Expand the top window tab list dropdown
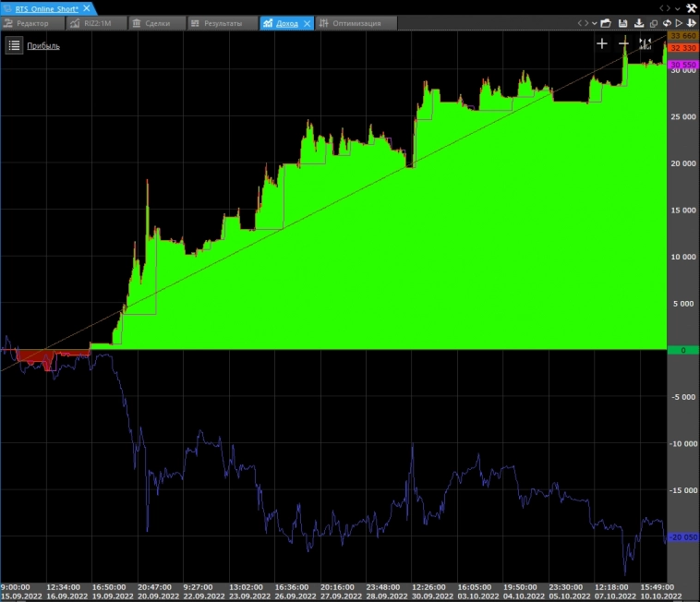700x602 pixels. [676, 7]
